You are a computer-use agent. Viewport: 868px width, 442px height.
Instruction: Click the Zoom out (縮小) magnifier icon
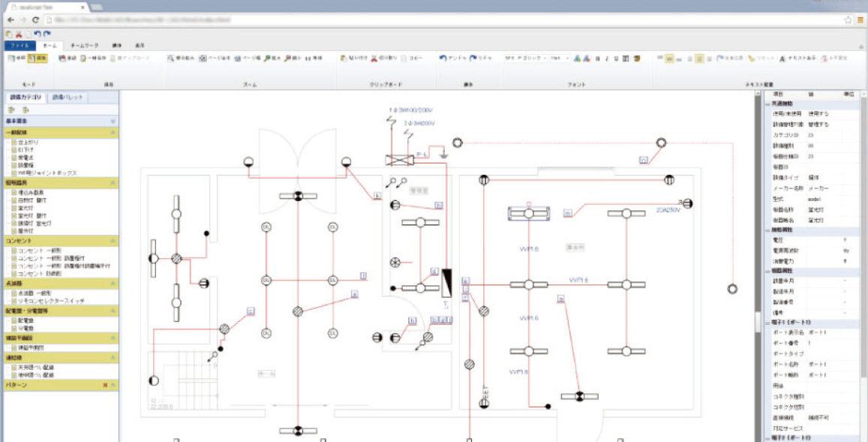[288, 58]
